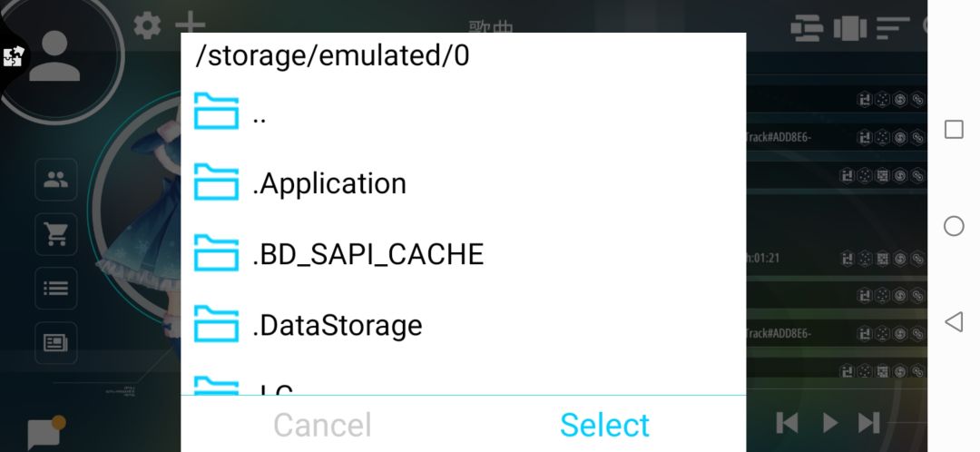Open the chat message bubble icon
Image resolution: width=980 pixels, height=452 pixels.
tap(44, 433)
